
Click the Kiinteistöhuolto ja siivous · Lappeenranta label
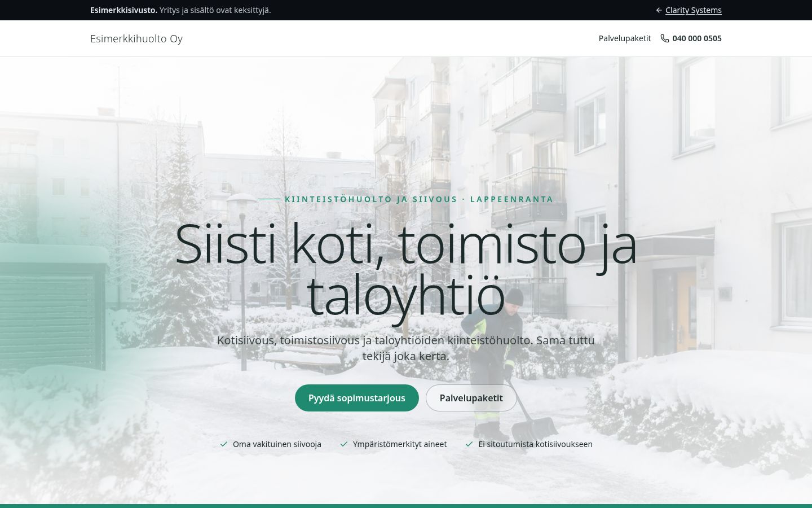click(419, 199)
